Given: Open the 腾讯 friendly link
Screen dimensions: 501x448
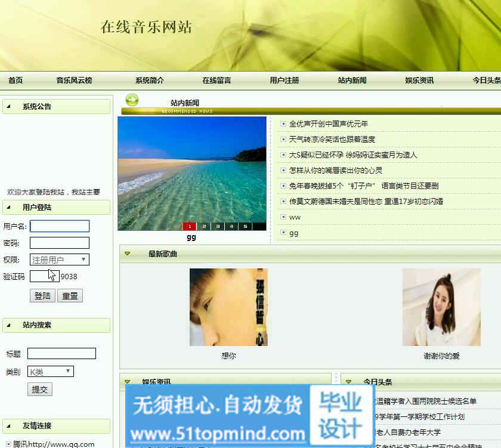Looking at the screenshot, I should (54, 444).
